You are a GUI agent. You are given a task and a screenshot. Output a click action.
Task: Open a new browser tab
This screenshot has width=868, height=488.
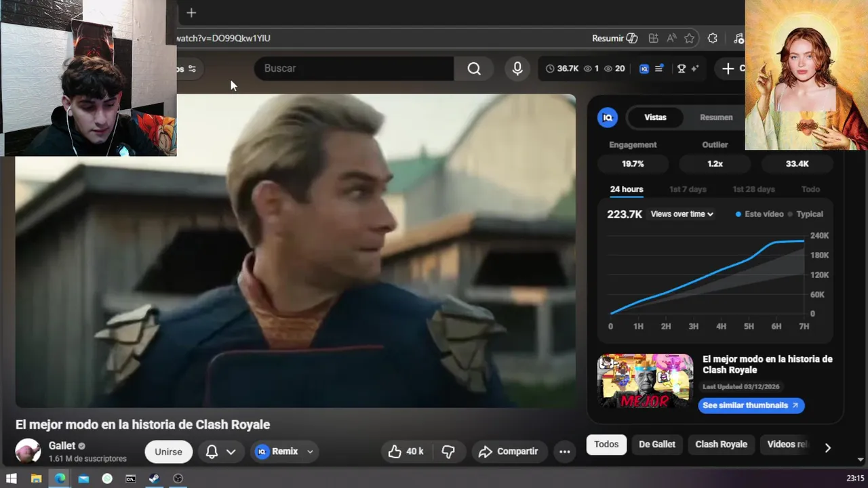pyautogui.click(x=191, y=13)
